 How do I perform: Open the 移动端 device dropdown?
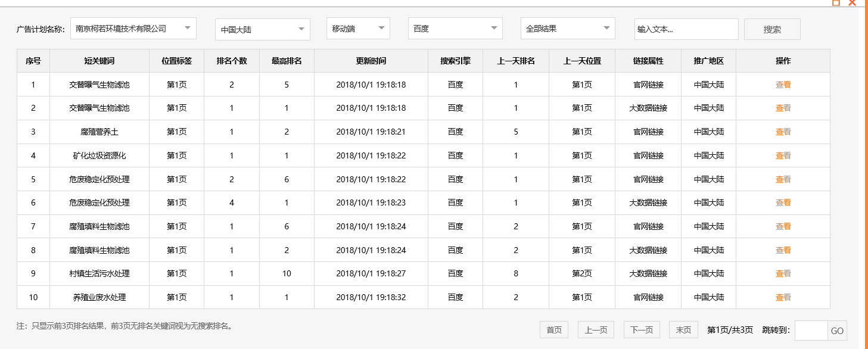pyautogui.click(x=357, y=28)
